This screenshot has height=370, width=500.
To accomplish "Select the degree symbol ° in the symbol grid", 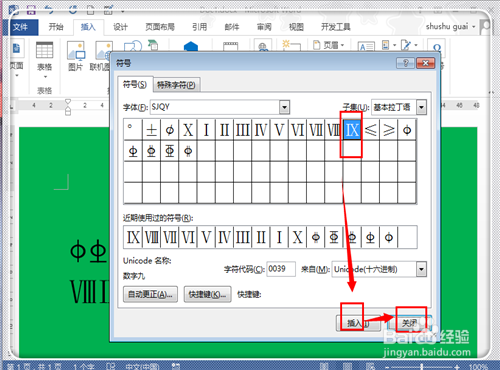I will click(x=133, y=130).
